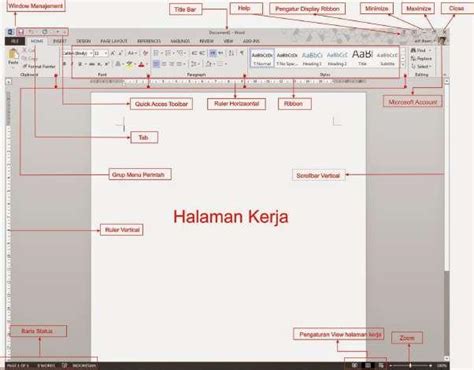This screenshot has height=370, width=474.
Task: Toggle Underline formatting
Action: click(x=80, y=64)
